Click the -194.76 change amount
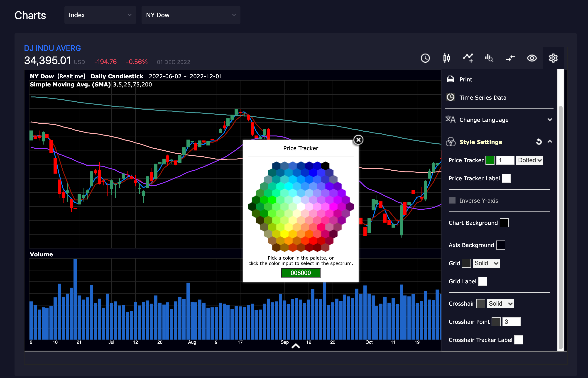This screenshot has height=378, width=588. (105, 62)
